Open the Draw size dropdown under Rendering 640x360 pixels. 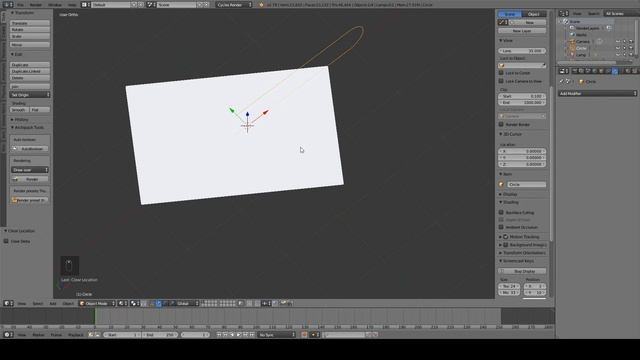pos(30,170)
